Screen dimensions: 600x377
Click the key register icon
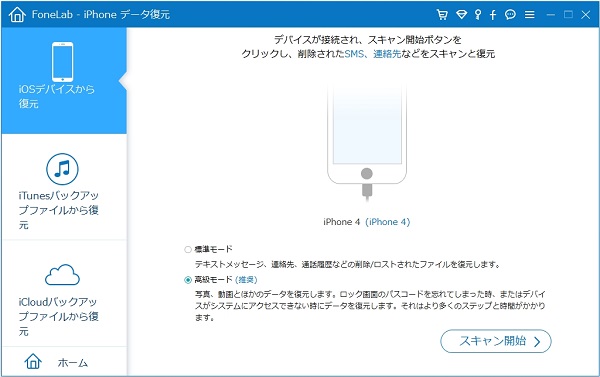(478, 15)
